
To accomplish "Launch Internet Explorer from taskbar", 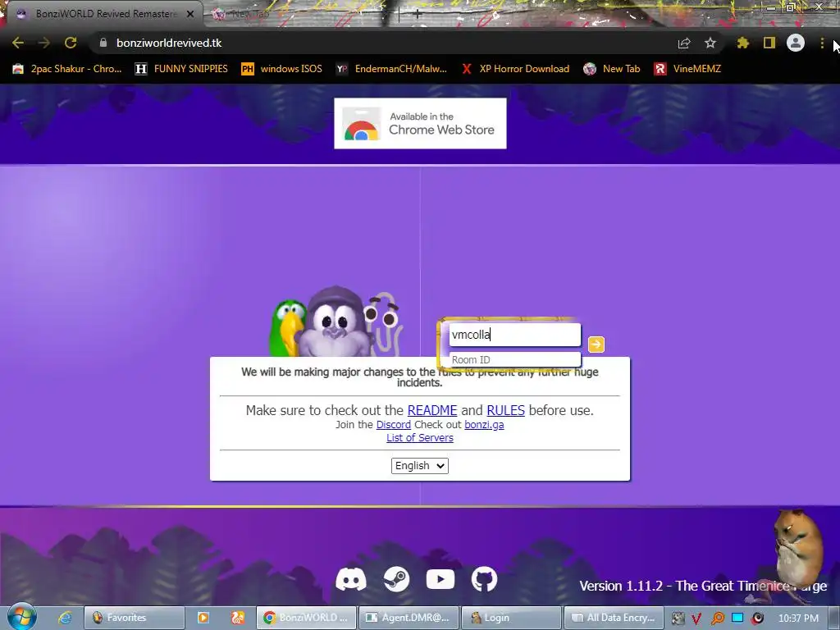I will tap(65, 618).
